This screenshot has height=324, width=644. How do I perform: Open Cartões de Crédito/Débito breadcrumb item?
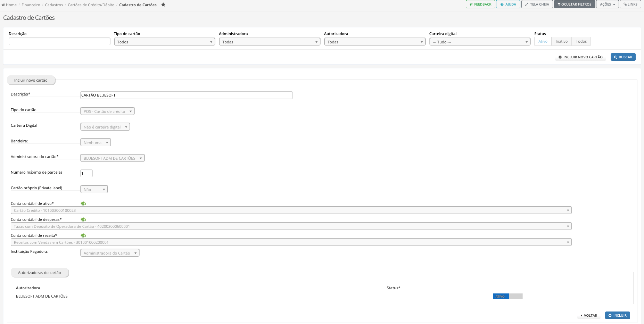[91, 5]
